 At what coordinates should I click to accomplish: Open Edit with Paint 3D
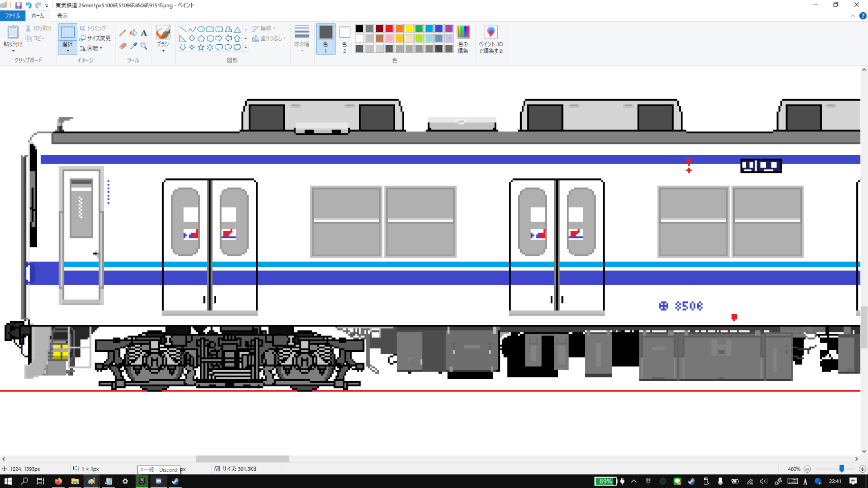[x=491, y=39]
